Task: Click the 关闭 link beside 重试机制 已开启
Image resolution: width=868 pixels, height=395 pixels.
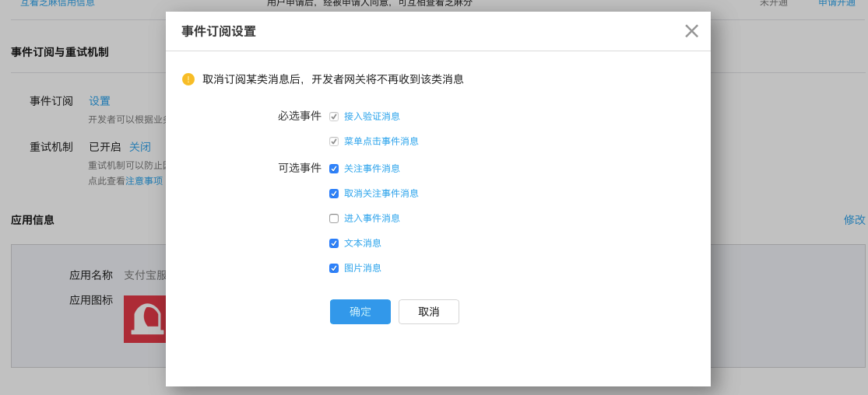Action: pos(140,147)
